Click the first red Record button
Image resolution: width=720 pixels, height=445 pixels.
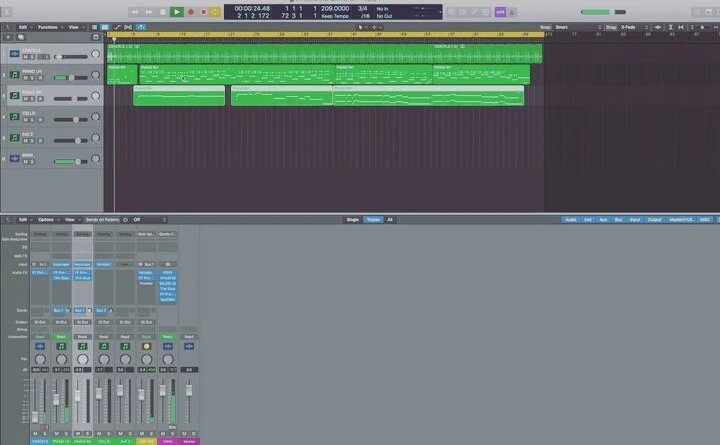click(x=191, y=12)
